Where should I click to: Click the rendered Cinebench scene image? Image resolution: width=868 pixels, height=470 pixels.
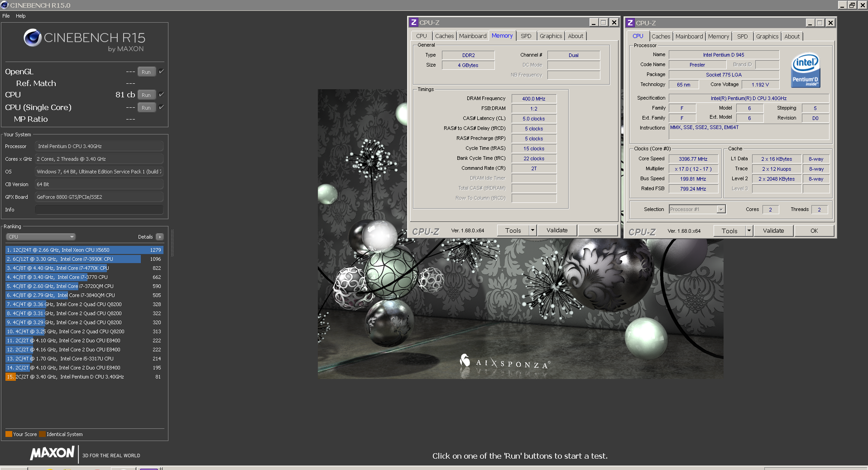pyautogui.click(x=520, y=234)
